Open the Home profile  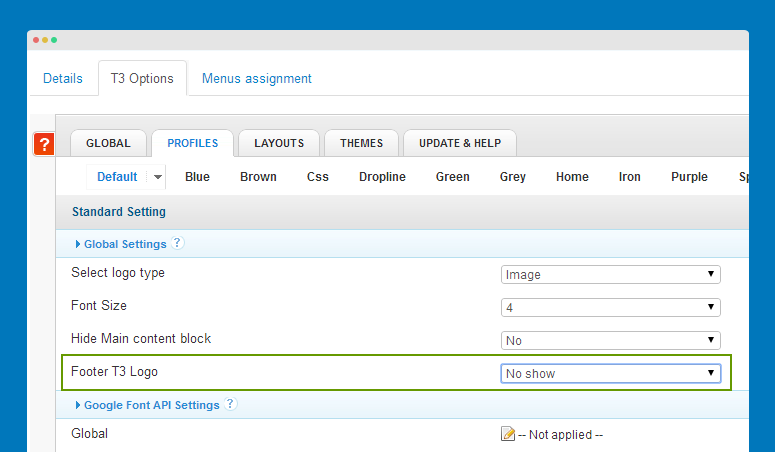[x=572, y=177]
